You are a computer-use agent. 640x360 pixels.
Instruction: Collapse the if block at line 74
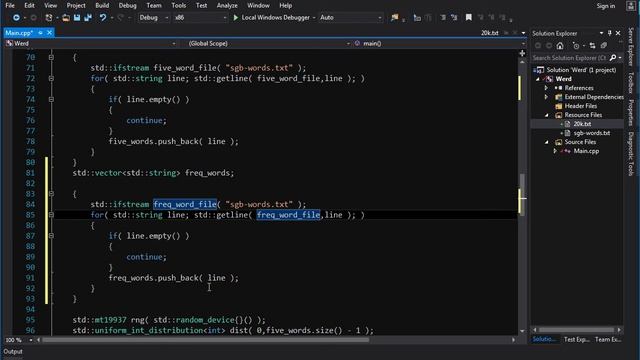pos(51,100)
